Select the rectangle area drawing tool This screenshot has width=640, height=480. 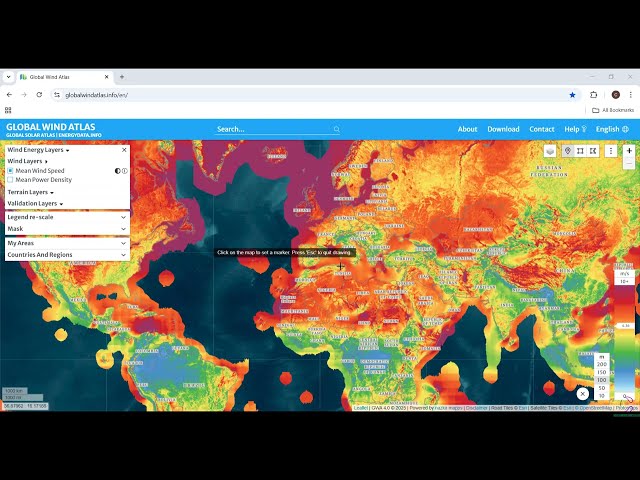pyautogui.click(x=580, y=151)
